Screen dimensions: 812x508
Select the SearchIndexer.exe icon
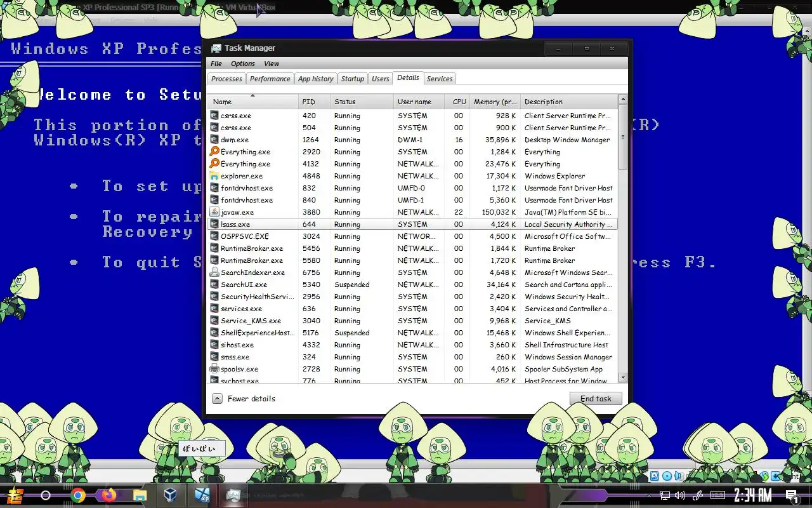coord(214,272)
